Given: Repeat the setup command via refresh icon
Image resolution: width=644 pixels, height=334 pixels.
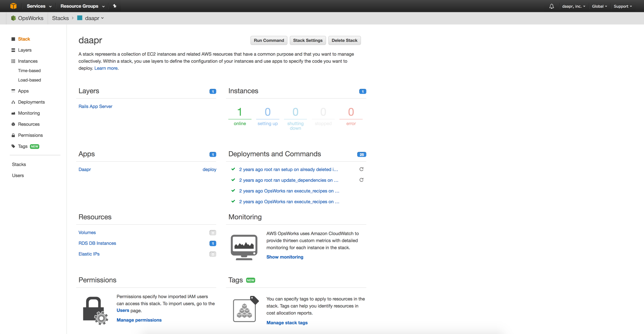Looking at the screenshot, I should 361,169.
